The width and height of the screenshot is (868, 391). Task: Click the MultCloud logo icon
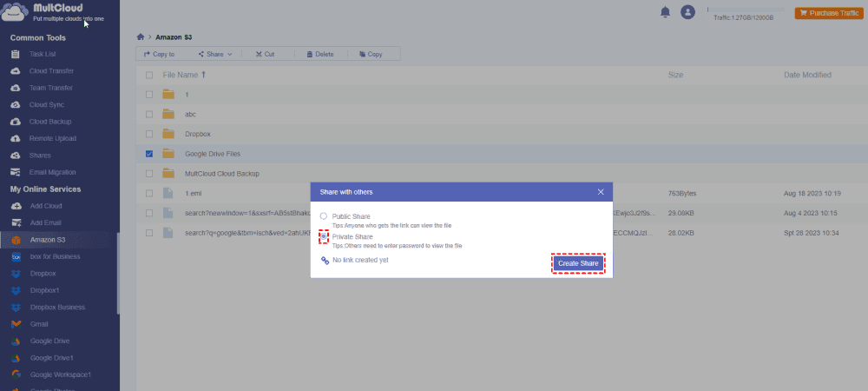pyautogui.click(x=15, y=12)
